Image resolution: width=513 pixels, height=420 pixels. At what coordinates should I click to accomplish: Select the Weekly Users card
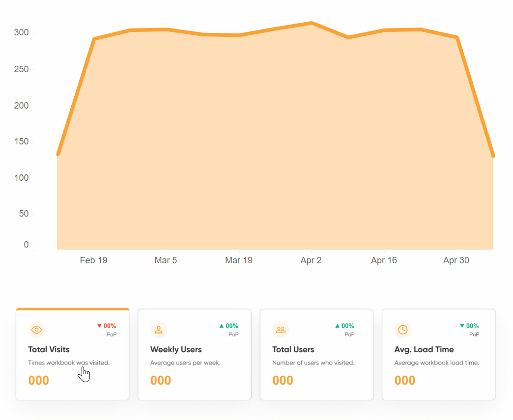coord(195,354)
